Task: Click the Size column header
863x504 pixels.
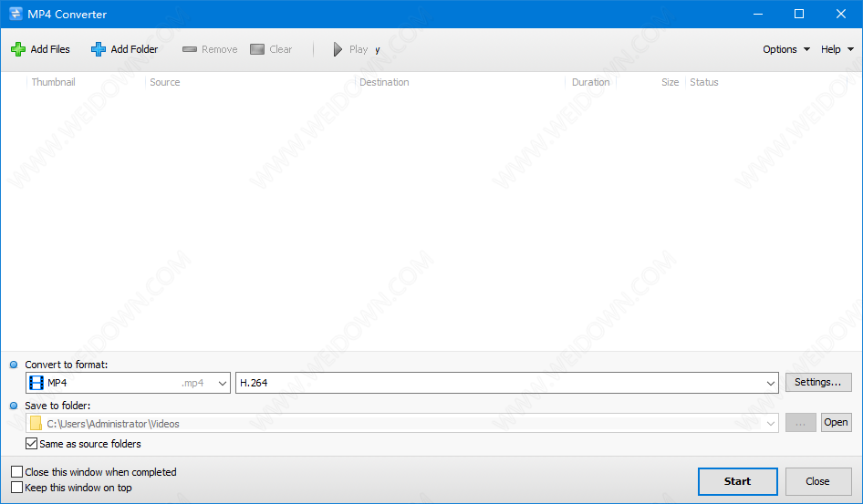Action: (x=670, y=82)
